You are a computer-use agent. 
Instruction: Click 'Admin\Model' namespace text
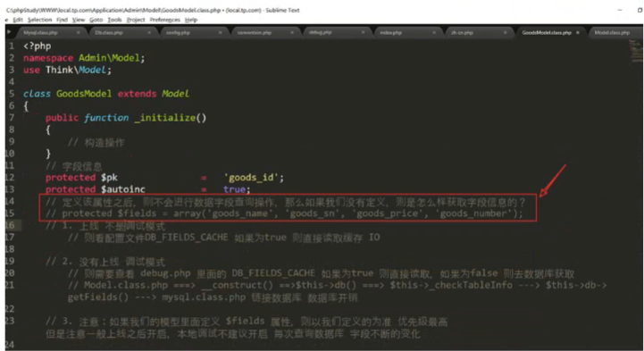pyautogui.click(x=109, y=58)
